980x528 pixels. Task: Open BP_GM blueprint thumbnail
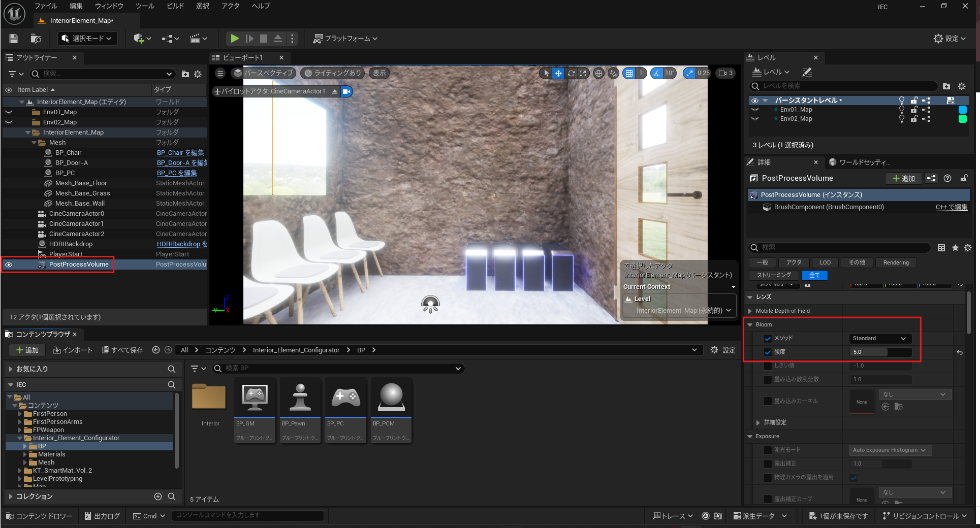click(x=255, y=398)
